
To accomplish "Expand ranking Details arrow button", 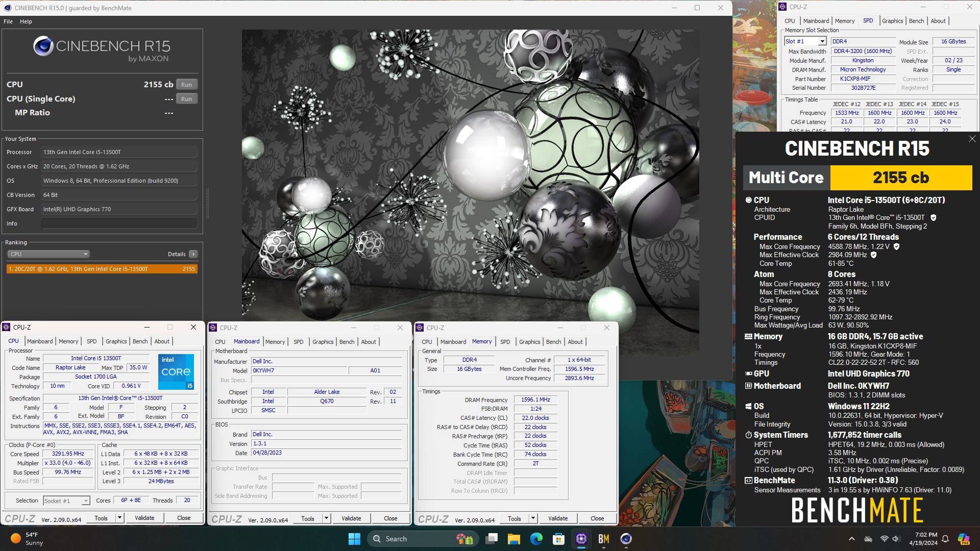I will click(193, 254).
